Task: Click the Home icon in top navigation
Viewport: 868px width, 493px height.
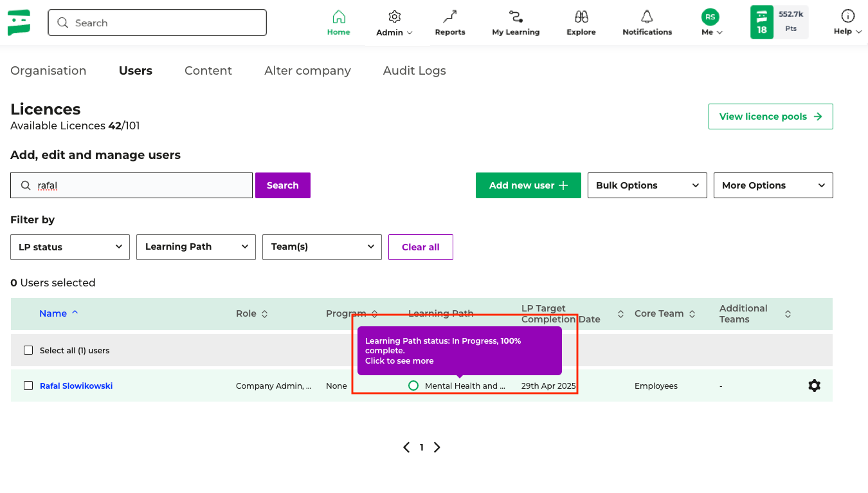Action: click(338, 17)
